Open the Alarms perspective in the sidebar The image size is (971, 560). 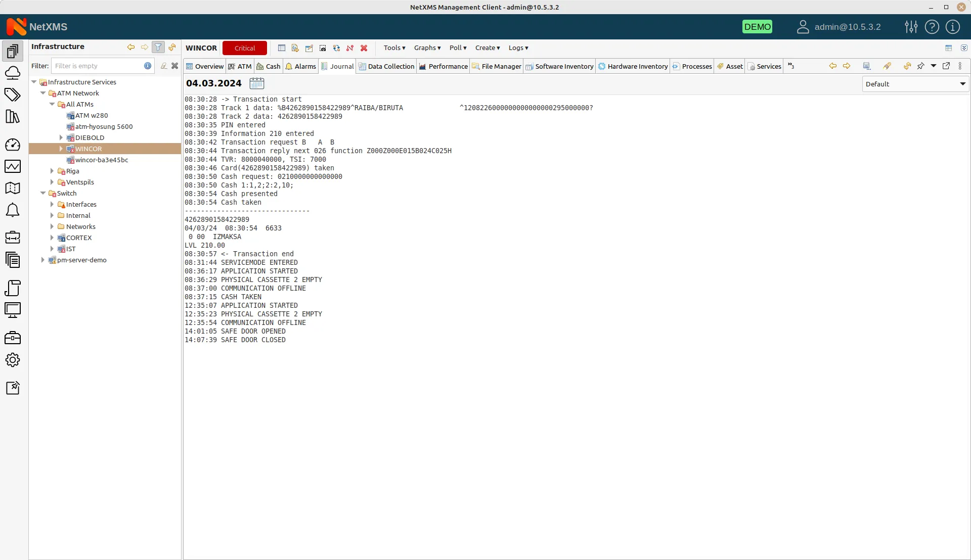[x=13, y=210]
